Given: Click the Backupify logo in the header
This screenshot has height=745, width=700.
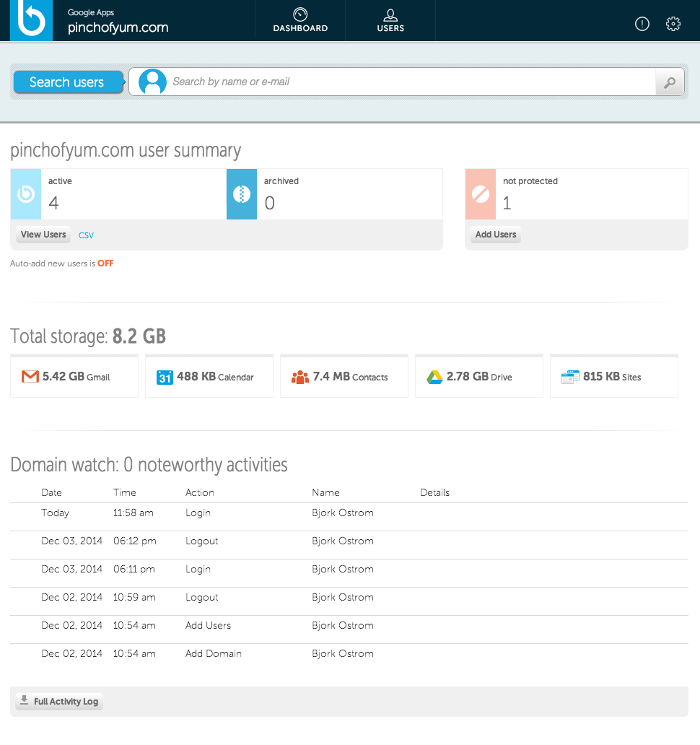Looking at the screenshot, I should point(31,20).
